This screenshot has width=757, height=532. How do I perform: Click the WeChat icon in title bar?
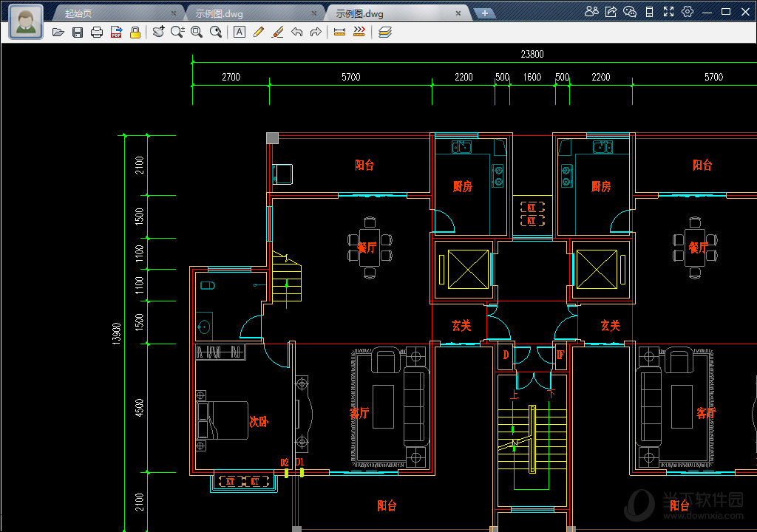pyautogui.click(x=630, y=12)
